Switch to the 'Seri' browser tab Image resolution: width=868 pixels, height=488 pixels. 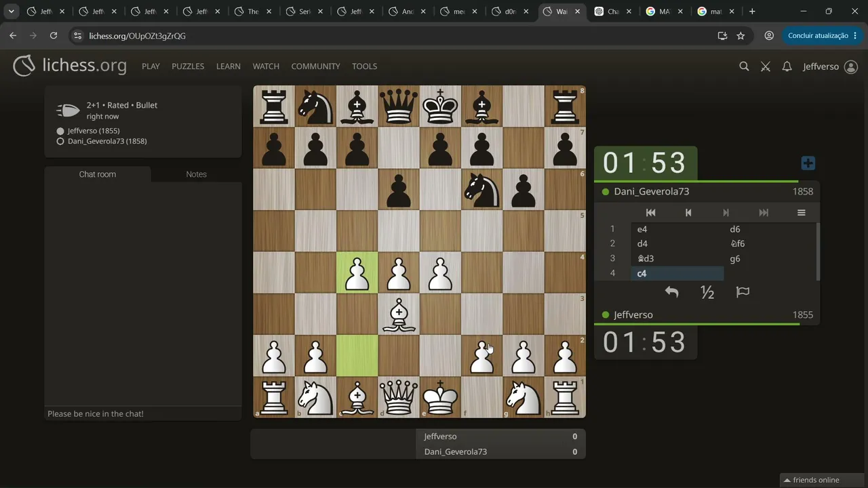click(x=304, y=12)
